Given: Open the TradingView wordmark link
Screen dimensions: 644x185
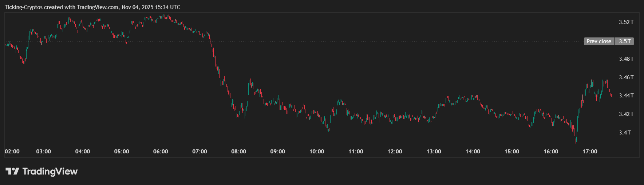Looking at the screenshot, I should pyautogui.click(x=50, y=171).
